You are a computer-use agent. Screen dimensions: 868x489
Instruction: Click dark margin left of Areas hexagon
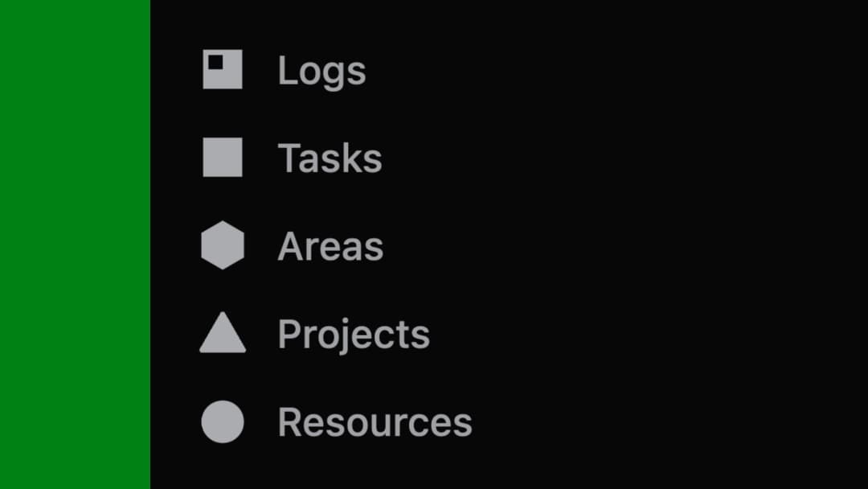(x=175, y=245)
